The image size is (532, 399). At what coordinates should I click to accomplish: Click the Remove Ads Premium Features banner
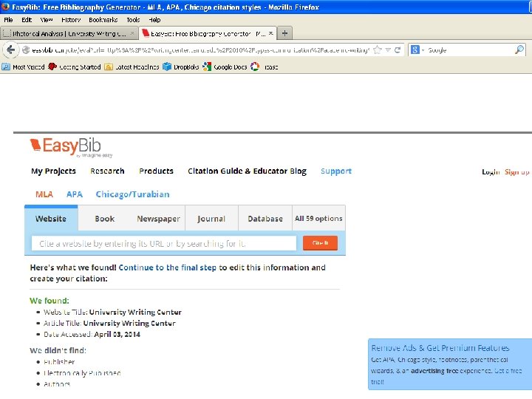(450, 364)
